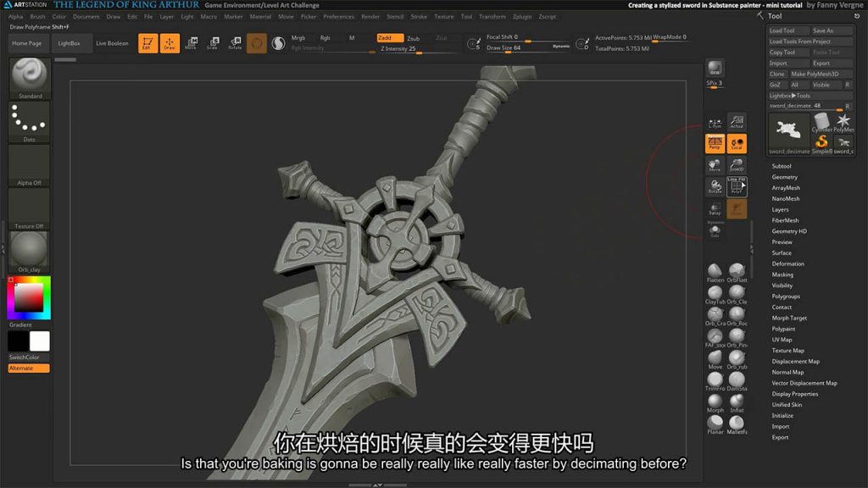The width and height of the screenshot is (868, 488).
Task: Open the Standard brush picker
Action: 30,78
